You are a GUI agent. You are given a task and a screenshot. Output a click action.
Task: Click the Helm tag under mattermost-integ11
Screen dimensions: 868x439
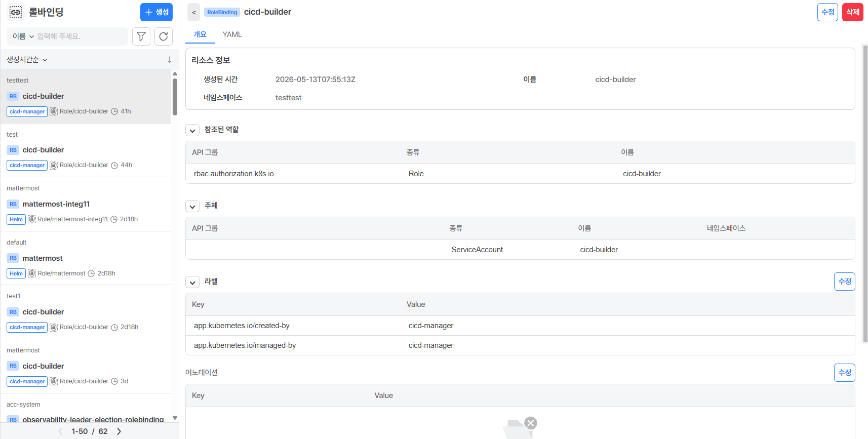pos(16,219)
